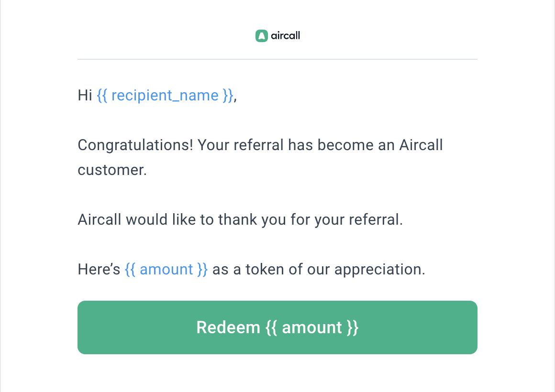
Task: Click referral. ending the thank you sentence
Action: pos(376,220)
